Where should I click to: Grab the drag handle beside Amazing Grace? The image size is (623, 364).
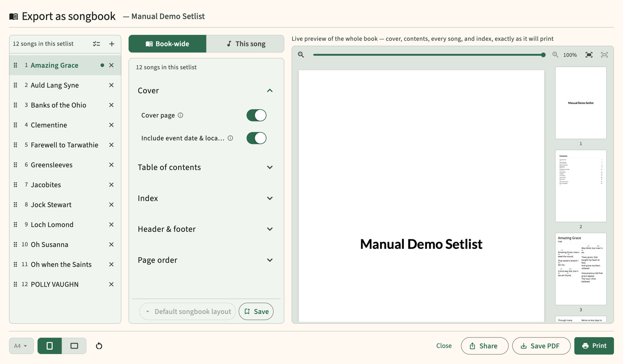pos(16,65)
